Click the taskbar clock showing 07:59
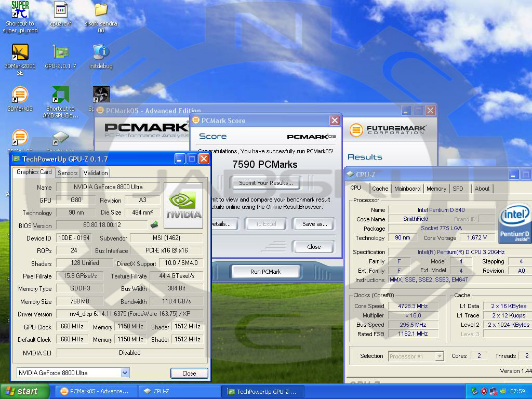 coord(518,391)
